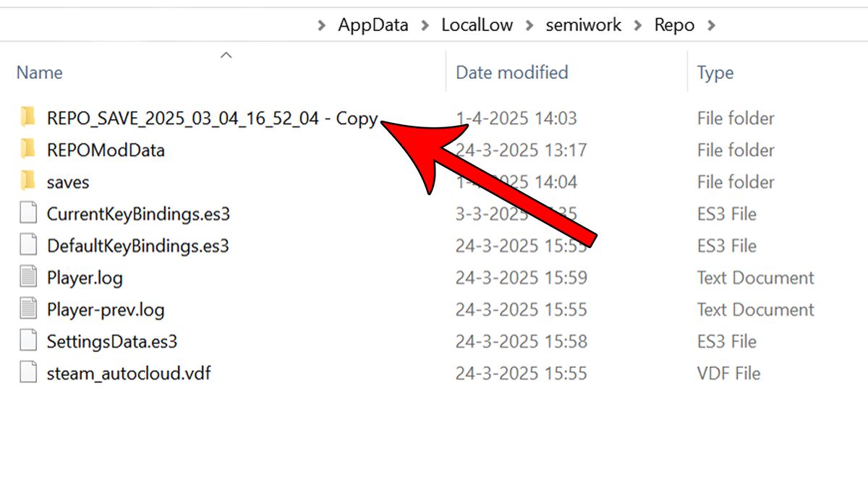
Task: Click the Player.log text document icon
Action: tap(27, 277)
